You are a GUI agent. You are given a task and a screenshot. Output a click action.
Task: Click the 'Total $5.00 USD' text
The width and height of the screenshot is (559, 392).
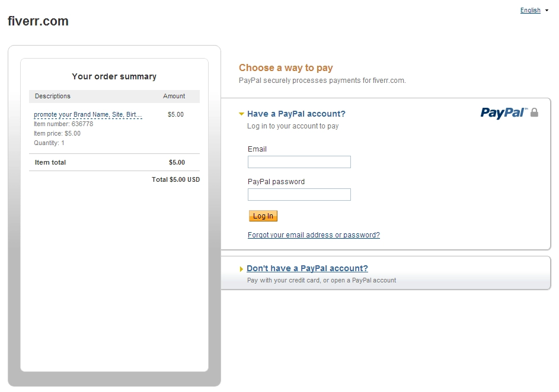pyautogui.click(x=175, y=179)
